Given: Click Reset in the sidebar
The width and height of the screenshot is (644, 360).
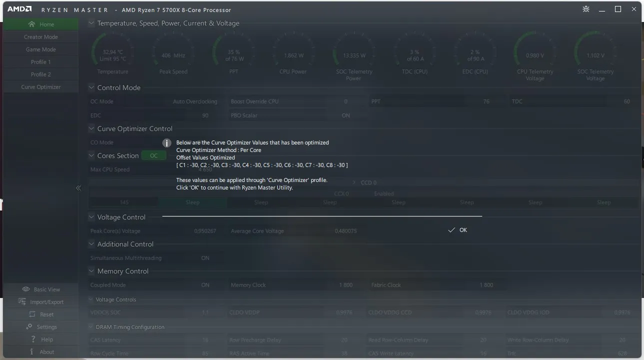Looking at the screenshot, I should [x=41, y=314].
